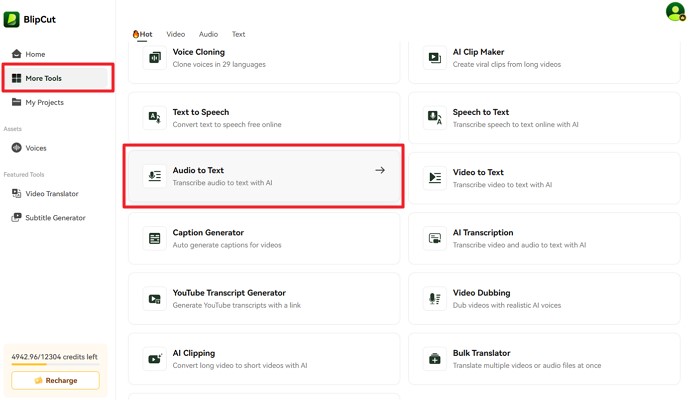Open the user profile avatar
Viewport: 692px width, 400px height.
(675, 12)
